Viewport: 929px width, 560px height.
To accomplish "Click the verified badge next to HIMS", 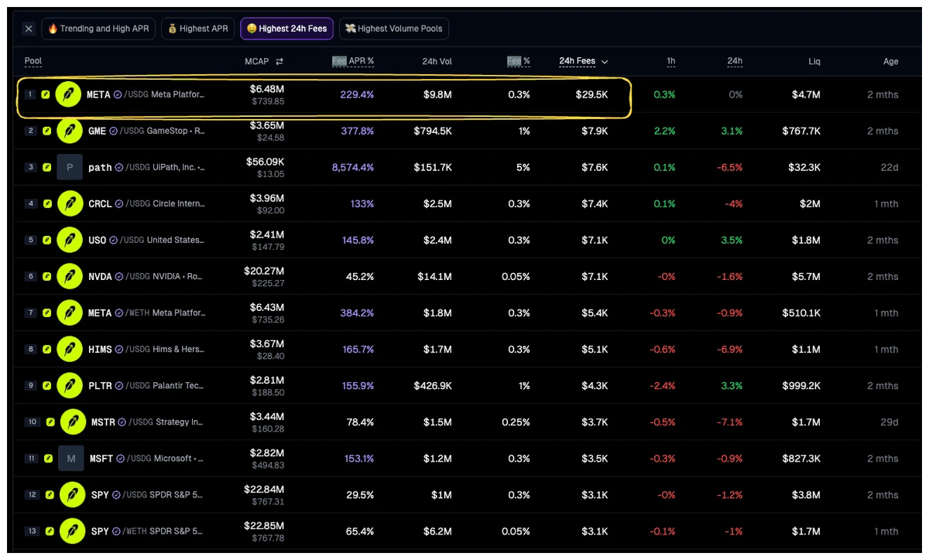I will pyautogui.click(x=119, y=349).
